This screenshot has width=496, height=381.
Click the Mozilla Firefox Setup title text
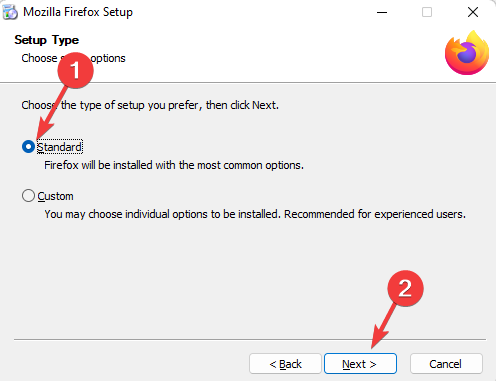pyautogui.click(x=78, y=12)
